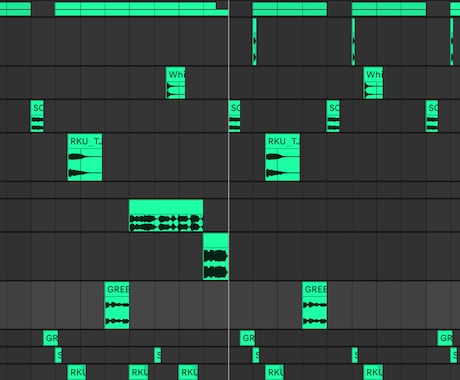Select the second small S clip from the left

(x=158, y=355)
